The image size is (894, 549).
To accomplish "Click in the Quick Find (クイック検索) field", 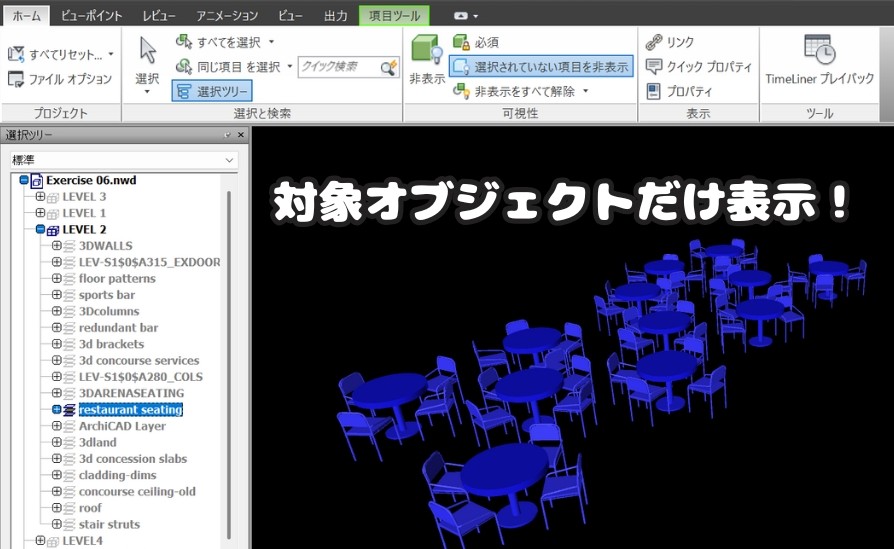I will [339, 67].
